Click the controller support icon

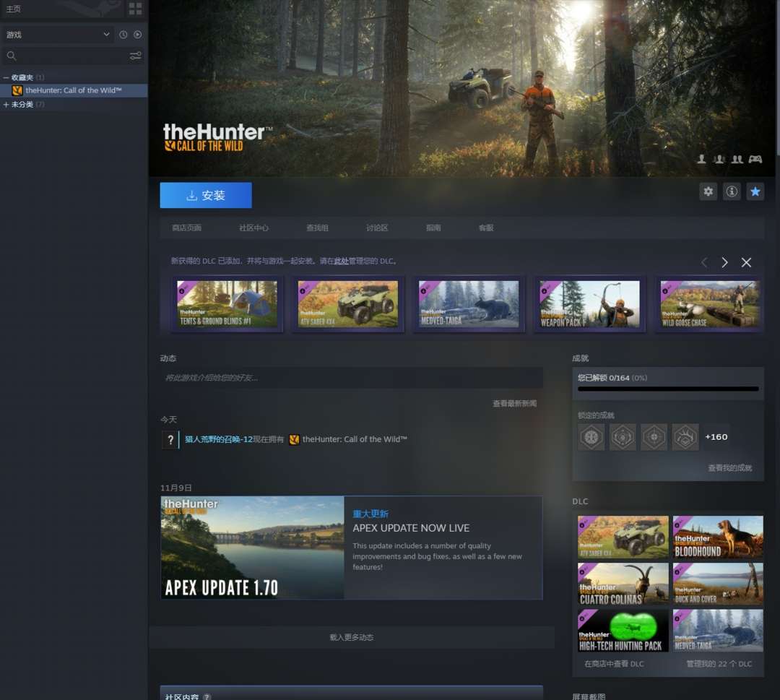(x=755, y=159)
